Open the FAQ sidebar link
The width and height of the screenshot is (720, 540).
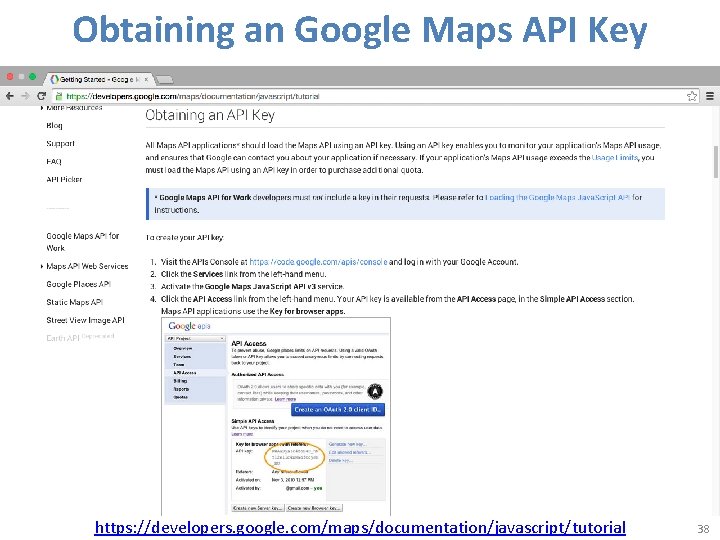[x=54, y=161]
